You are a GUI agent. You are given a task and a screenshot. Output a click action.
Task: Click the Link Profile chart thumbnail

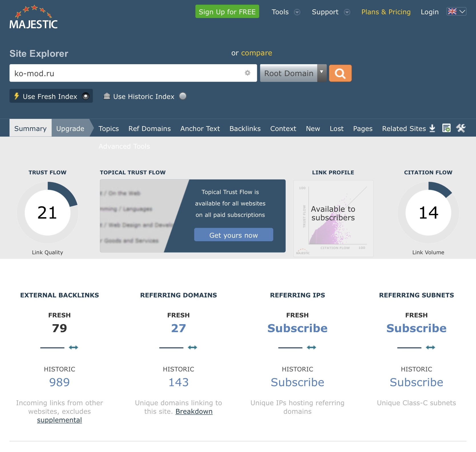(333, 219)
